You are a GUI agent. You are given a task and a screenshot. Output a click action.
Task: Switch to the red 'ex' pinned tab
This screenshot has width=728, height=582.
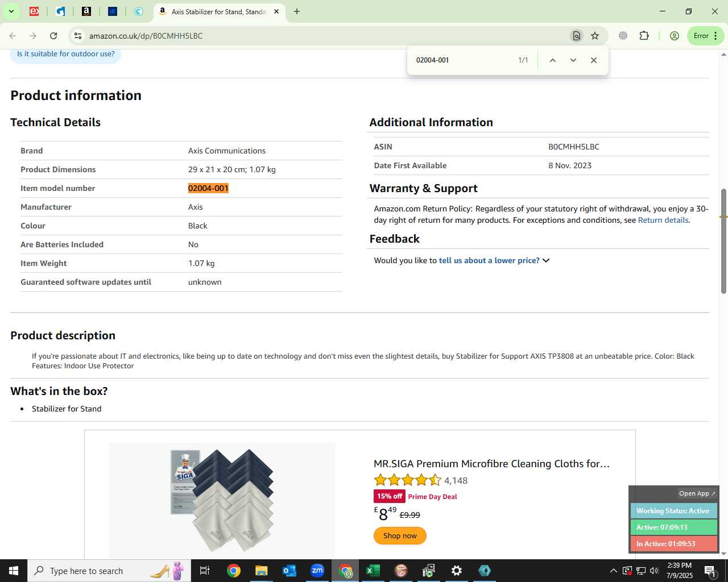34,11
